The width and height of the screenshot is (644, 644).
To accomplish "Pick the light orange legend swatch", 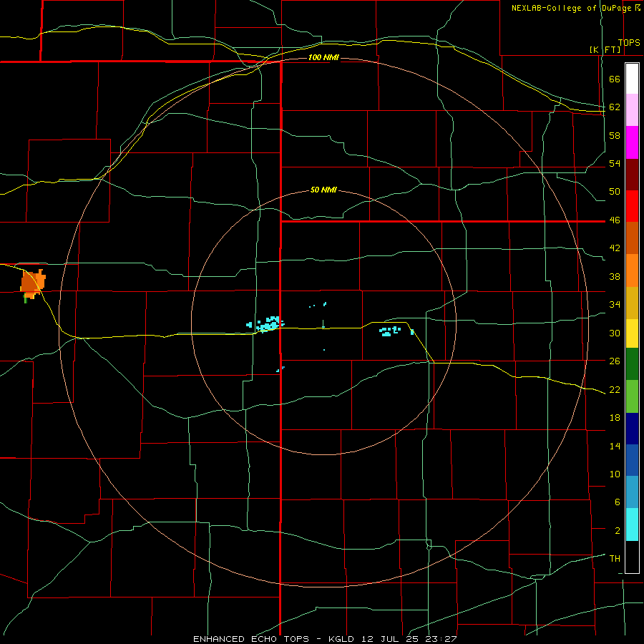I will pyautogui.click(x=632, y=270).
